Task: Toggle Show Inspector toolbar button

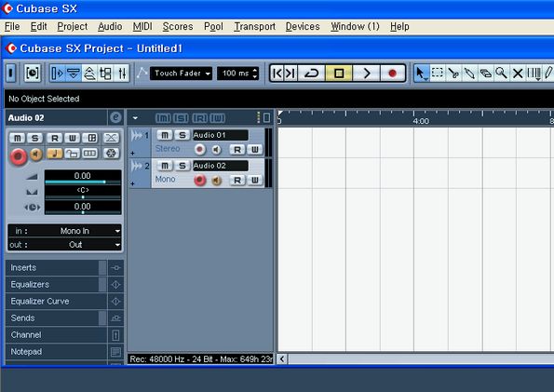Action: click(x=57, y=74)
